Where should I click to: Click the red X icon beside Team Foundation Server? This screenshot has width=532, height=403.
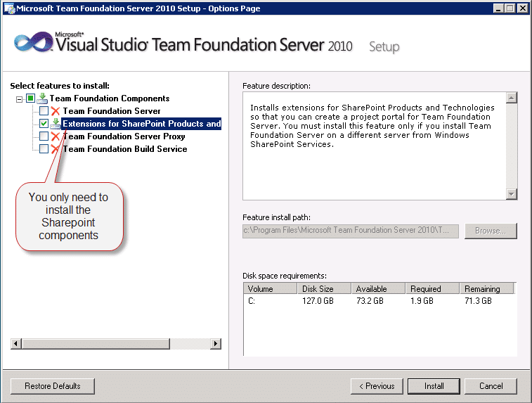pos(56,111)
